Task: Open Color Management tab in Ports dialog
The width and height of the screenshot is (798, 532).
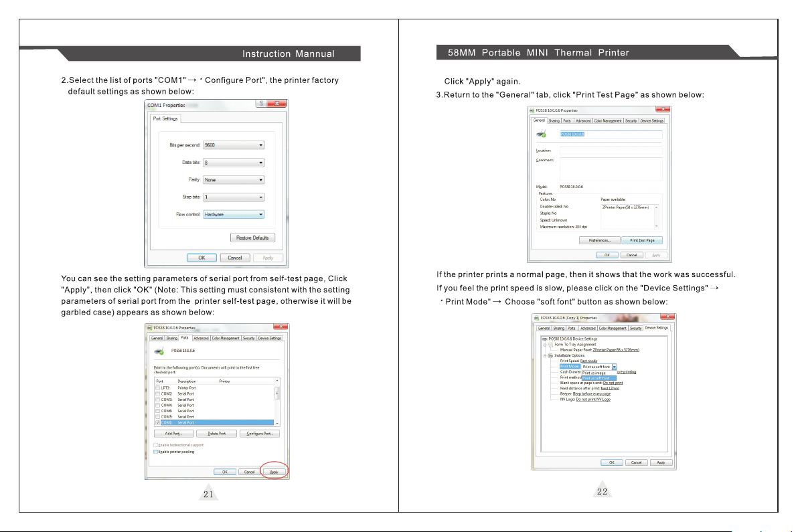Action: (x=226, y=338)
